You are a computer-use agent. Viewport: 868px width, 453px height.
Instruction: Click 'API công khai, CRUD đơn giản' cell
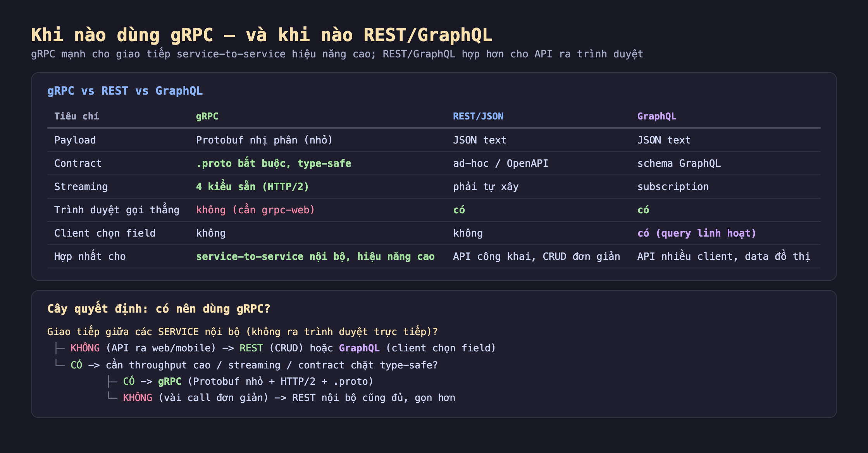coord(537,256)
